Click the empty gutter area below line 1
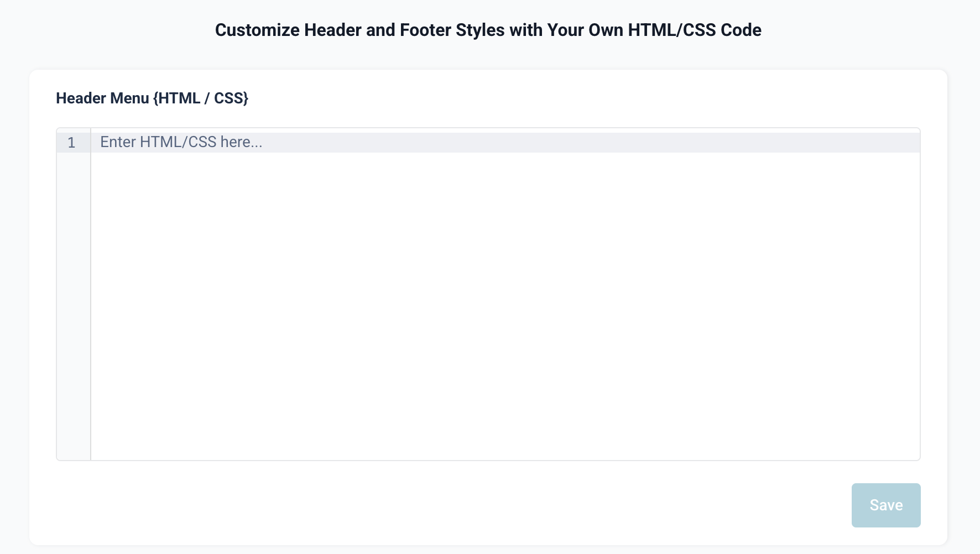The image size is (980, 554). pos(73,304)
